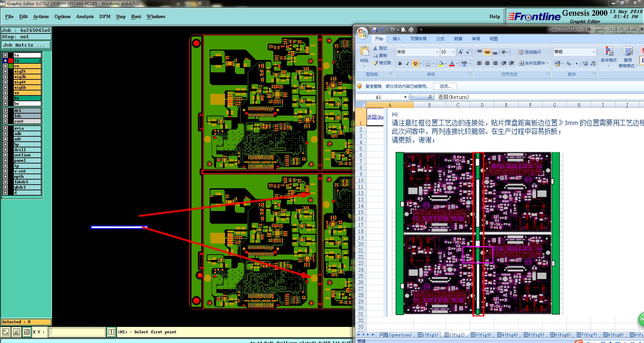
Task: Open the File menu in Genesis
Action: 9,16
